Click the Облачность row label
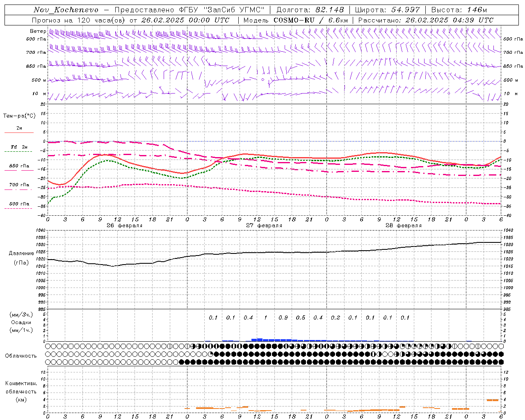This screenshot has height=420, width=525. [x=21, y=356]
